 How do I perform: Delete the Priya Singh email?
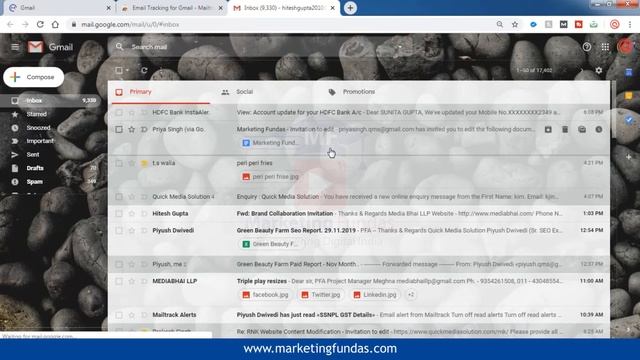pos(565,129)
